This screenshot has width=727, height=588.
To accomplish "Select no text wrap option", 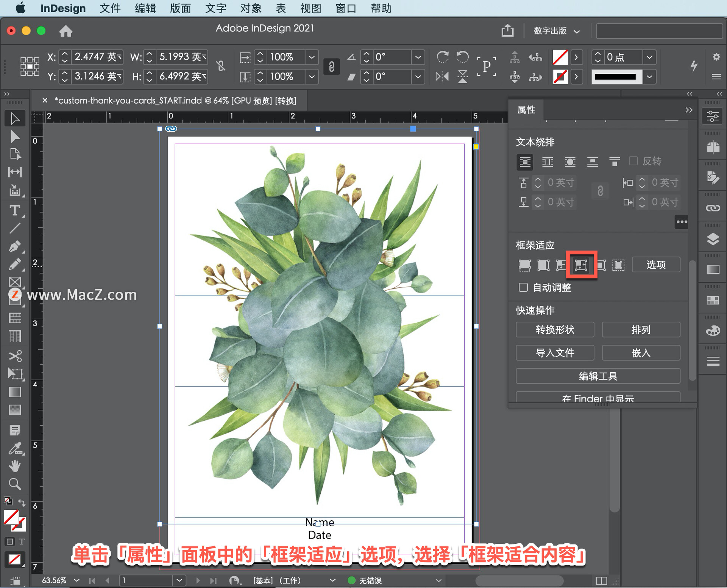I will pos(524,162).
